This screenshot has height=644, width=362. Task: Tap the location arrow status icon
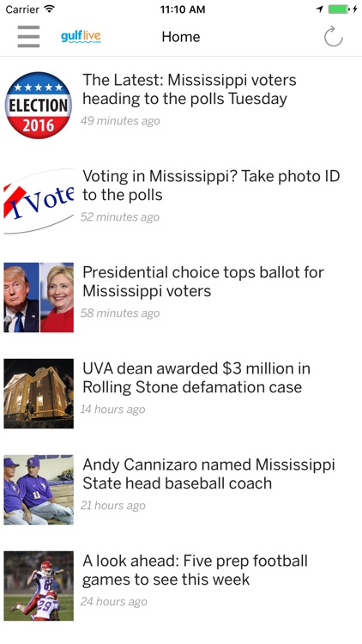(320, 9)
